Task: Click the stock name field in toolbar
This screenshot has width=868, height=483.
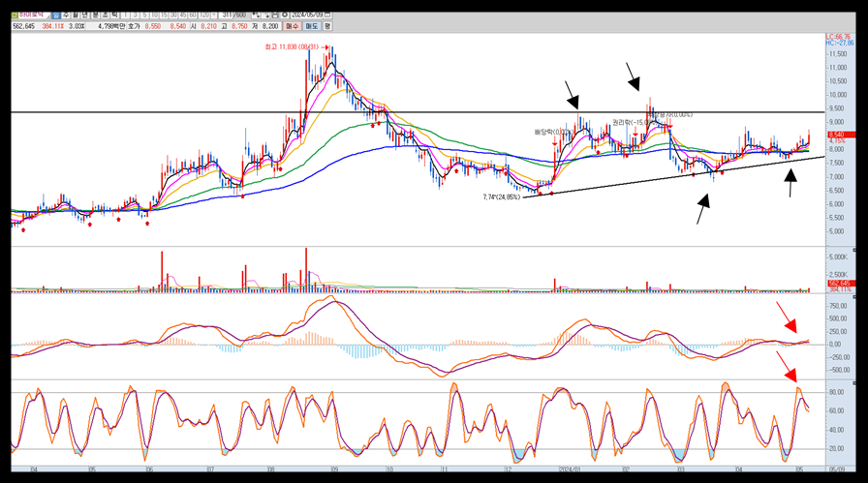Action: click(x=34, y=15)
